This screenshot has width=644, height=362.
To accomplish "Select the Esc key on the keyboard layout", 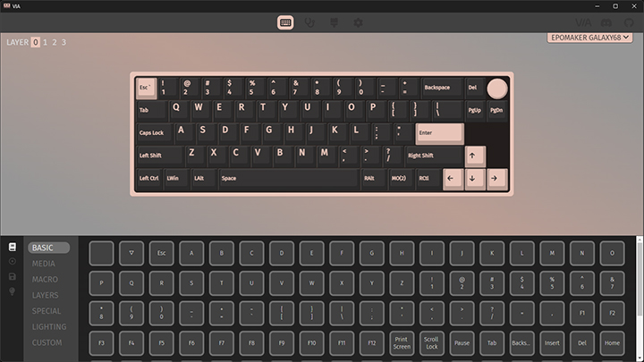I will pos(146,88).
